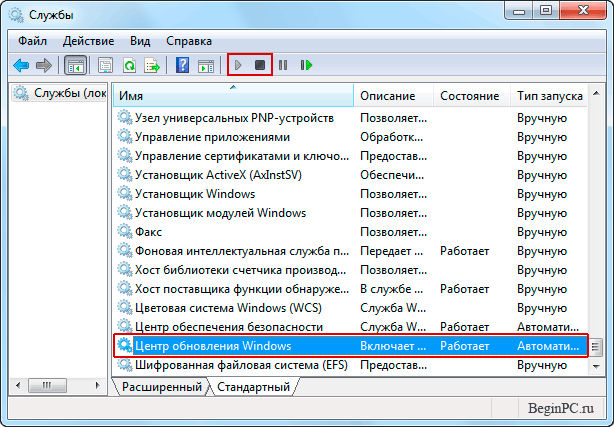The height and width of the screenshot is (427, 614).
Task: Select Шифрованная файловая система (EFS) service
Action: 351,365
